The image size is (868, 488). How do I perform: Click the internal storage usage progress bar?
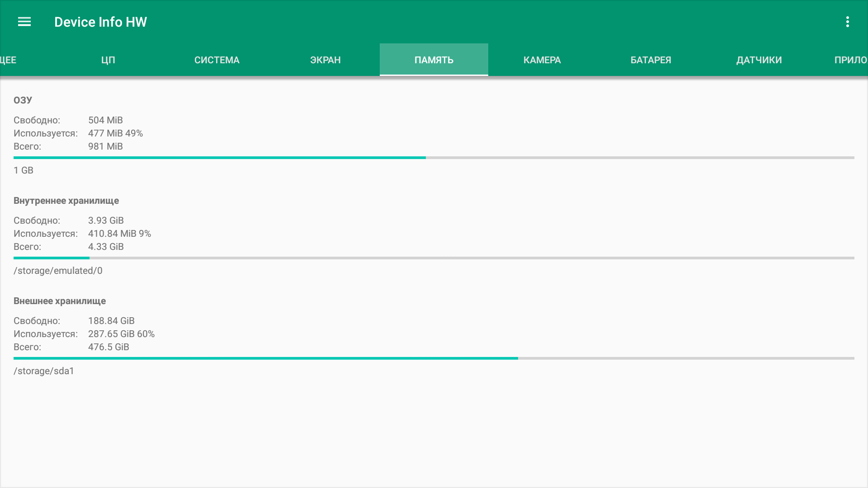point(434,258)
